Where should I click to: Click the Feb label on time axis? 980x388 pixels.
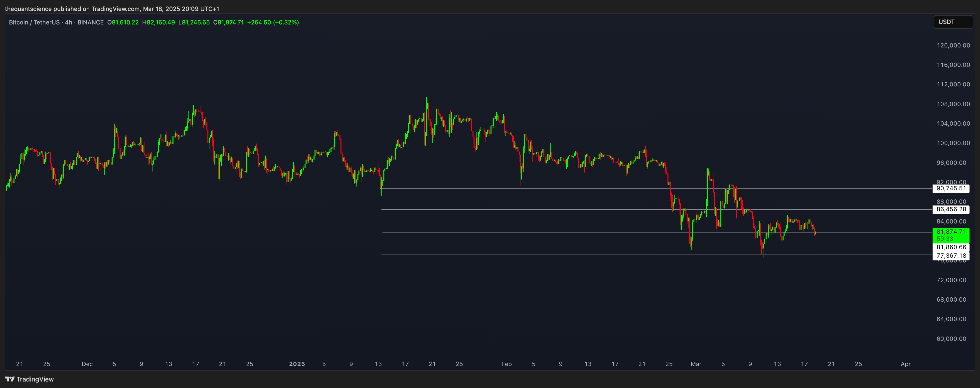[506, 364]
